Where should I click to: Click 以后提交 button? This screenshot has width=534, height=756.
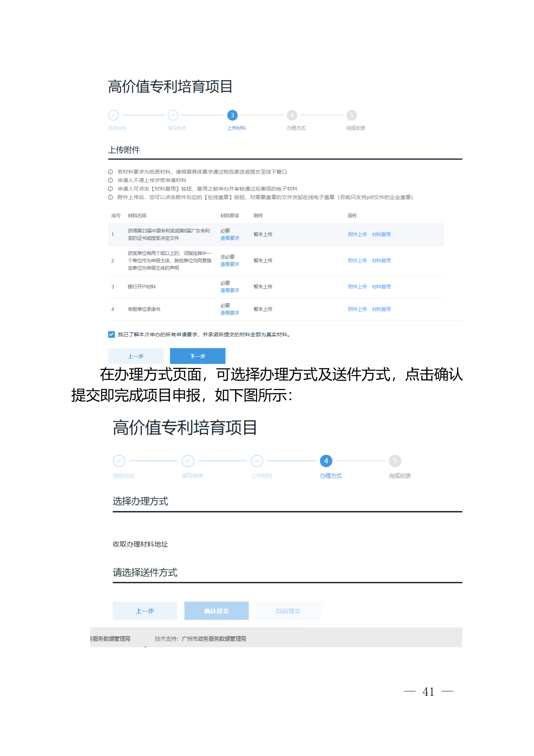point(288,611)
